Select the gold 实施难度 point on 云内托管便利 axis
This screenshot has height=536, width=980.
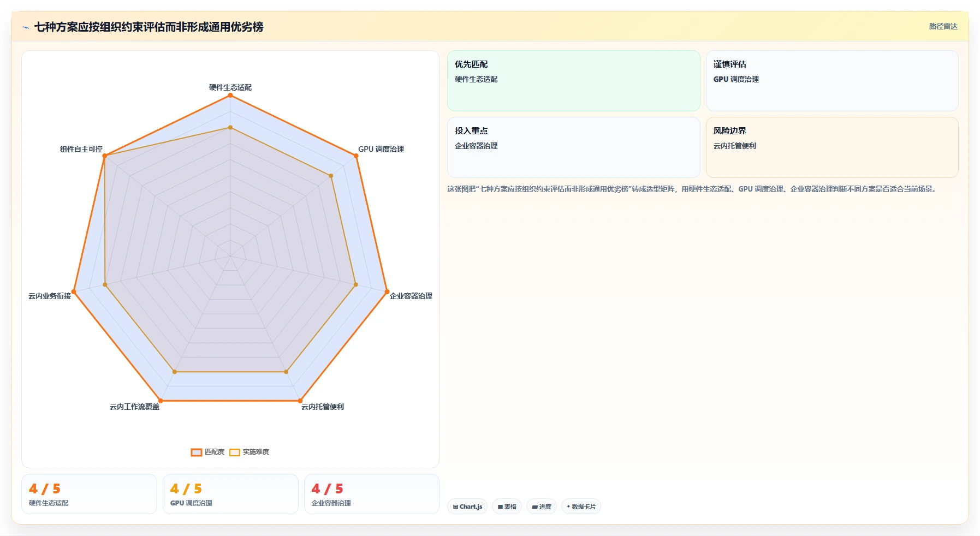286,372
